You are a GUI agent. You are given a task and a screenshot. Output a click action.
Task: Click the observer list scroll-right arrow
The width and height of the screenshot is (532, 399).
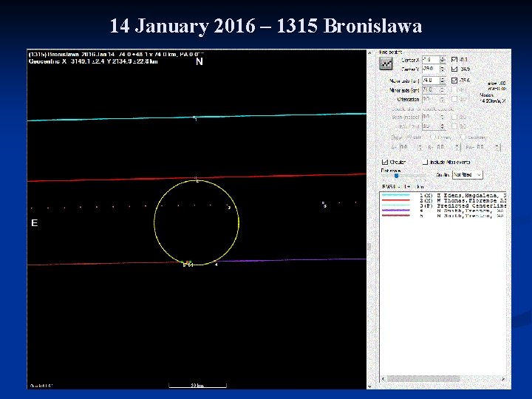pos(503,379)
